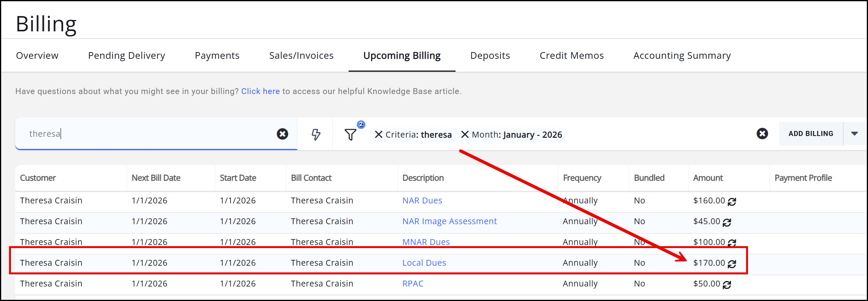The width and height of the screenshot is (868, 301).
Task: Open the Sales/Invoices tab
Action: pyautogui.click(x=301, y=56)
